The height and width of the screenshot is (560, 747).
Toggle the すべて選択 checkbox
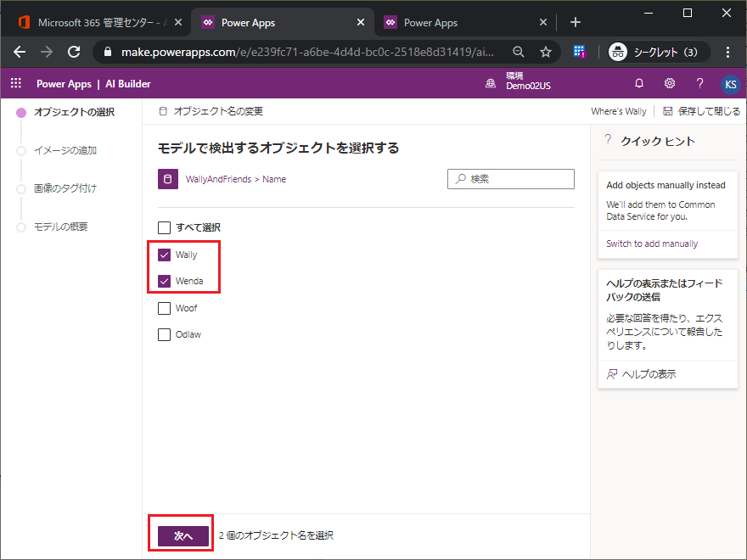(165, 227)
